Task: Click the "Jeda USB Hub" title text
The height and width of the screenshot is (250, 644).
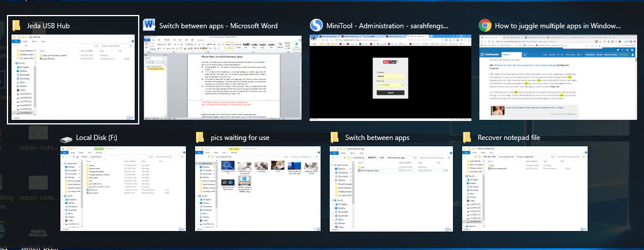Action: 48,26
